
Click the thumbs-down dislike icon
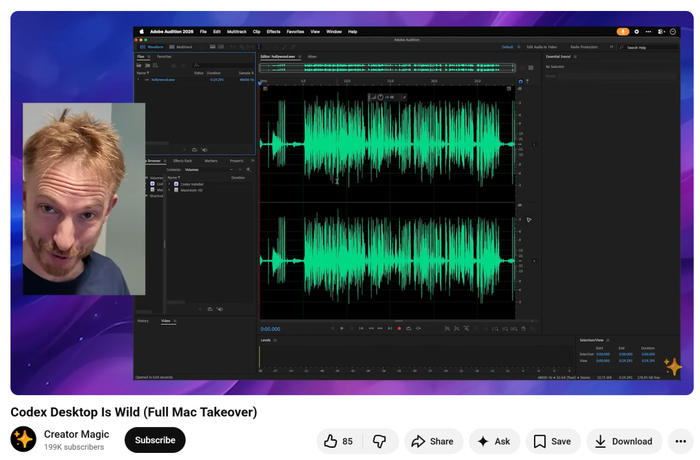click(379, 441)
